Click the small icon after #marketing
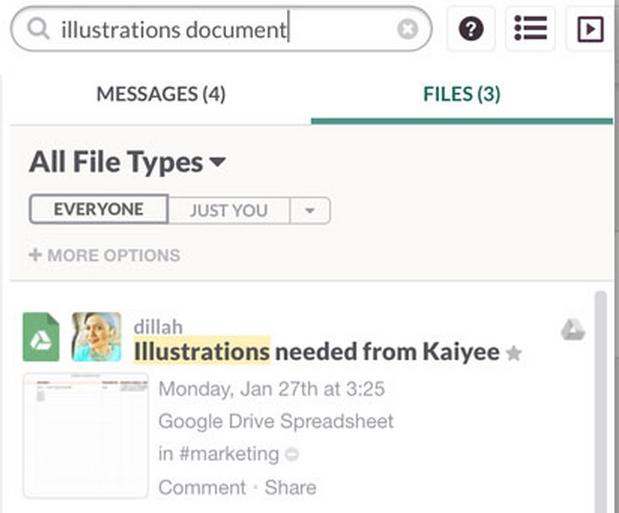Screen dimensions: 619x513 click(x=292, y=455)
